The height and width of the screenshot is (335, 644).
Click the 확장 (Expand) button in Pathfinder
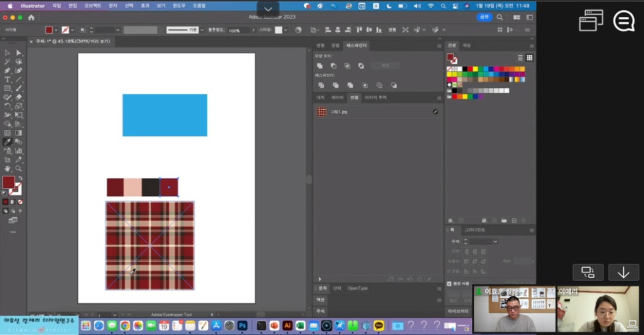pos(385,66)
